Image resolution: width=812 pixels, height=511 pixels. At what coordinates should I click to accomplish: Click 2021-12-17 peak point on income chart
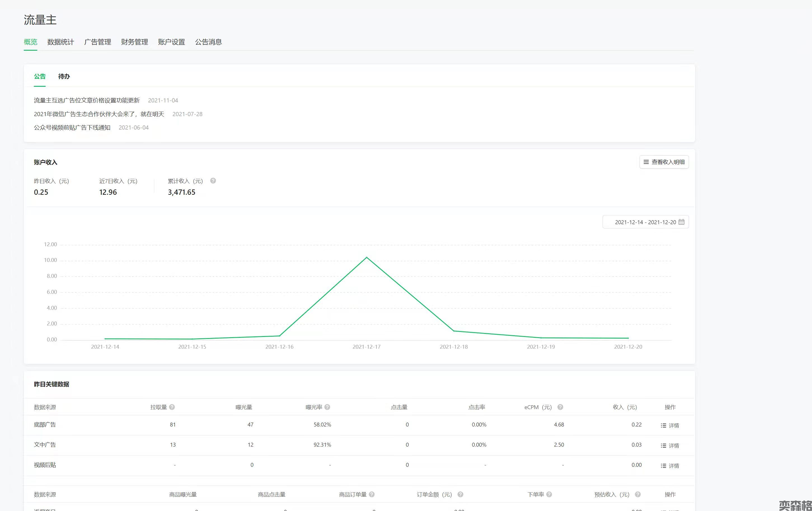pos(367,258)
